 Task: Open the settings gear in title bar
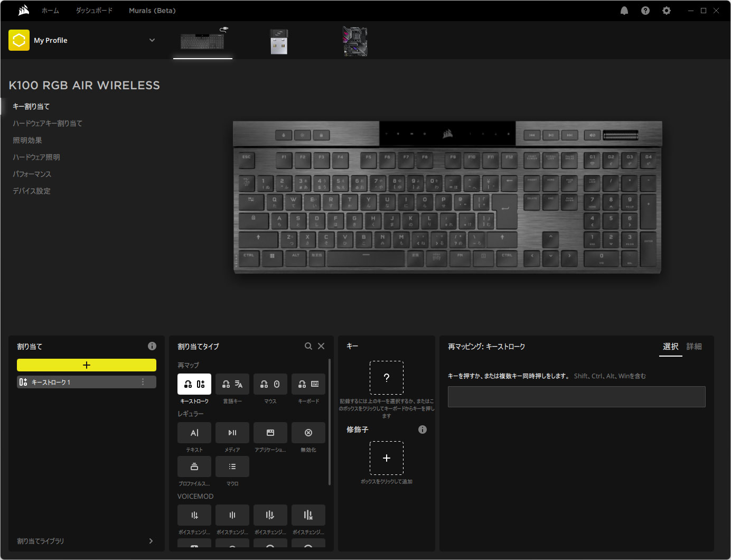pos(666,11)
